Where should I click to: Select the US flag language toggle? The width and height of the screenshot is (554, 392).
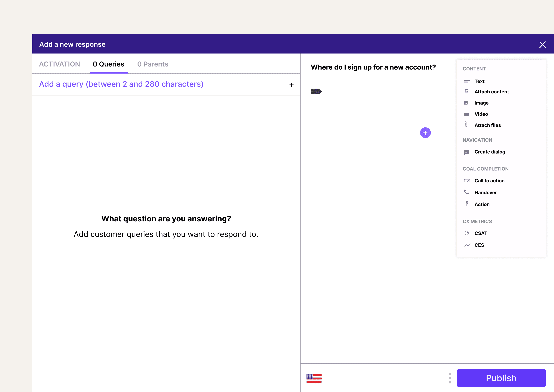point(314,378)
